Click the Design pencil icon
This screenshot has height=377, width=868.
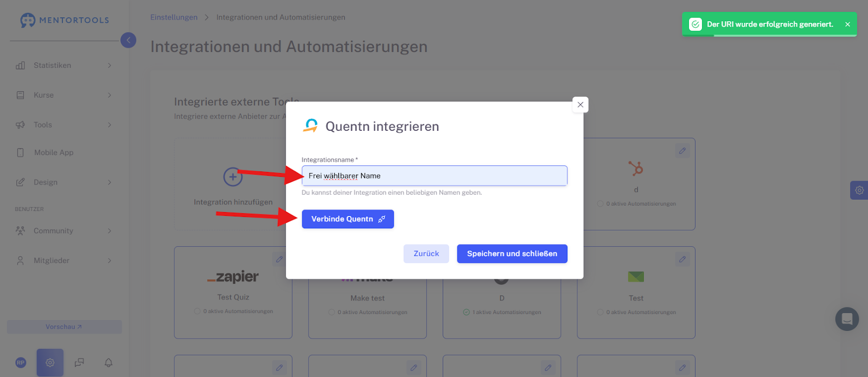coord(21,182)
